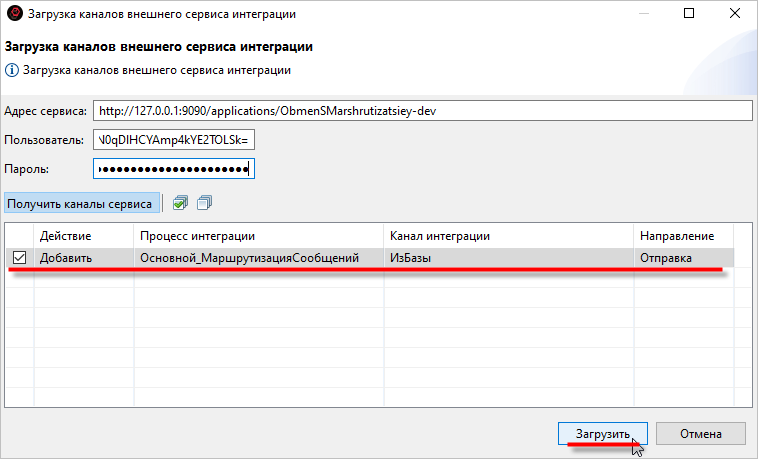Click the blue info icon under the heading
The image size is (758, 459).
[x=12, y=70]
